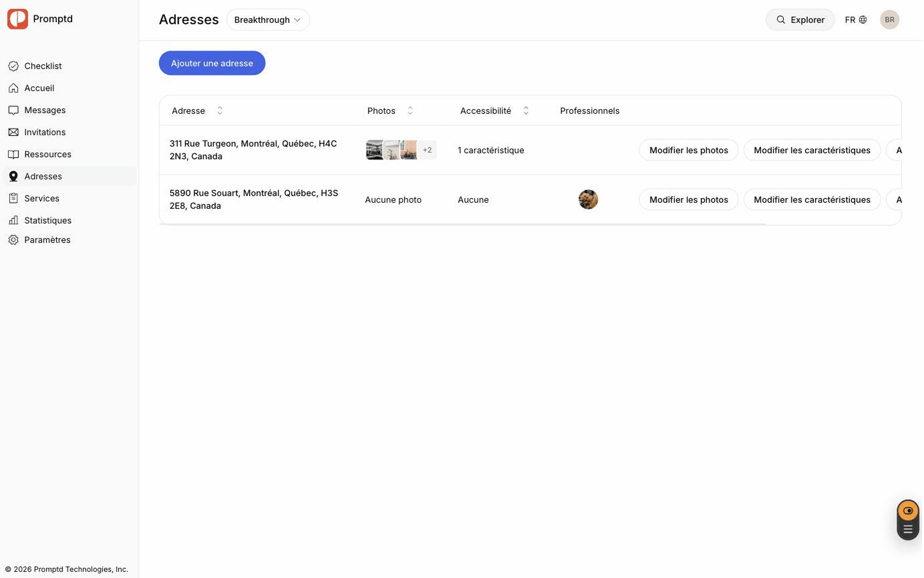Image resolution: width=924 pixels, height=578 pixels.
Task: Click the Aucune photo cell
Action: click(x=393, y=200)
